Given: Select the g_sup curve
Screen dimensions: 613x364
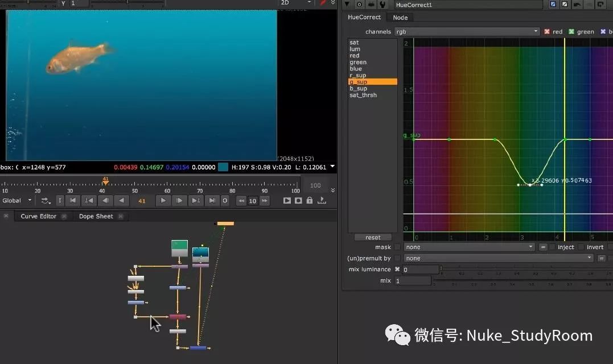Looking at the screenshot, I should tap(373, 82).
